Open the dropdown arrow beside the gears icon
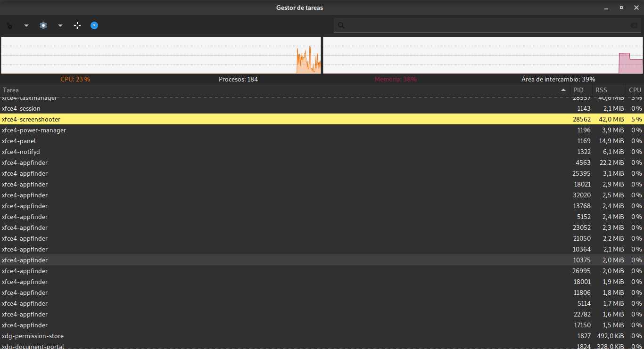Image resolution: width=644 pixels, height=349 pixels. click(26, 25)
